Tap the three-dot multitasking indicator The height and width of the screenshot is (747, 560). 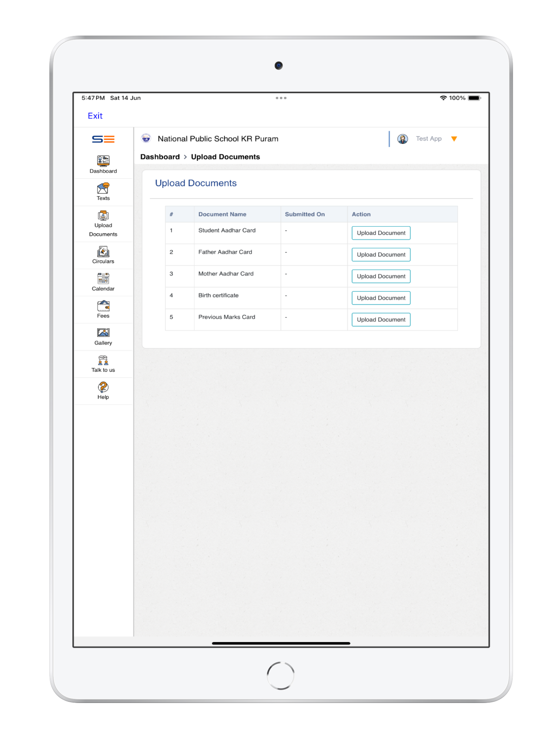click(x=281, y=98)
